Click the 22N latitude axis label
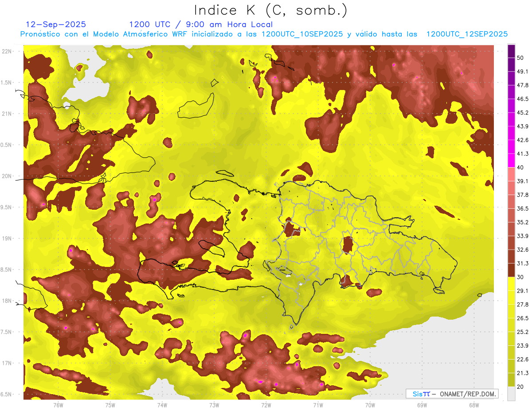Image resolution: width=532 pixels, height=411 pixels. click(8, 51)
